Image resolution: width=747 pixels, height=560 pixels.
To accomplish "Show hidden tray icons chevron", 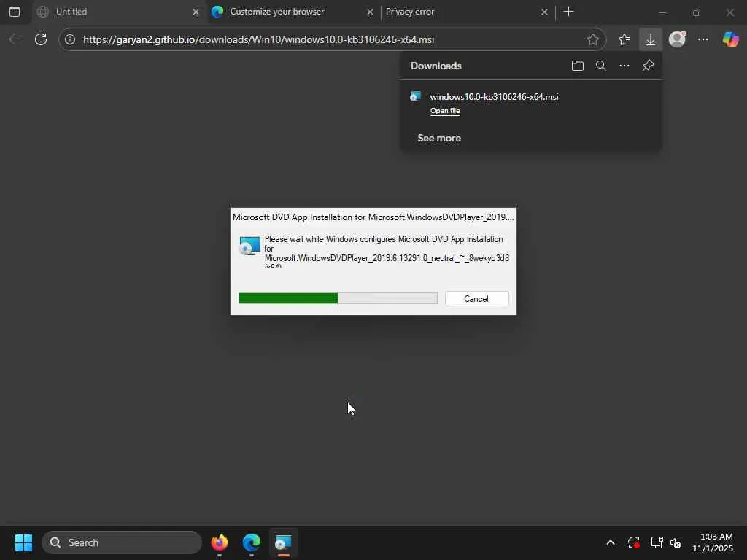I will point(611,542).
